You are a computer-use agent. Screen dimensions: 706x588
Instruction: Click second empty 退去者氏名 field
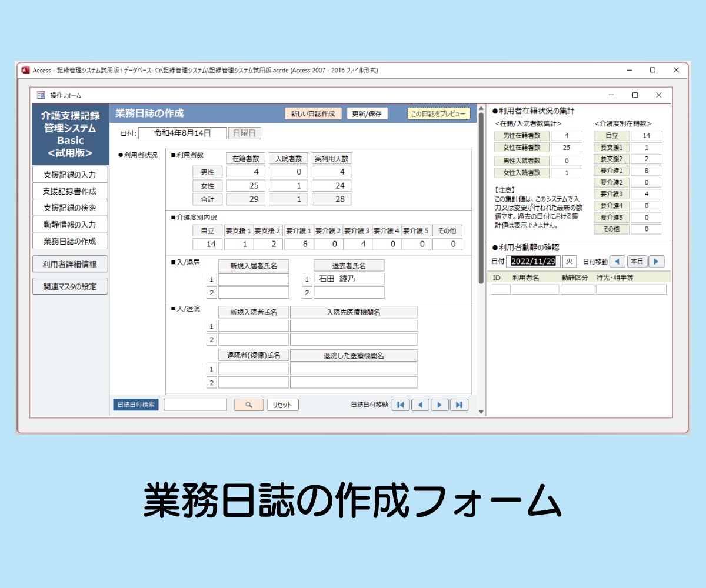coord(349,292)
